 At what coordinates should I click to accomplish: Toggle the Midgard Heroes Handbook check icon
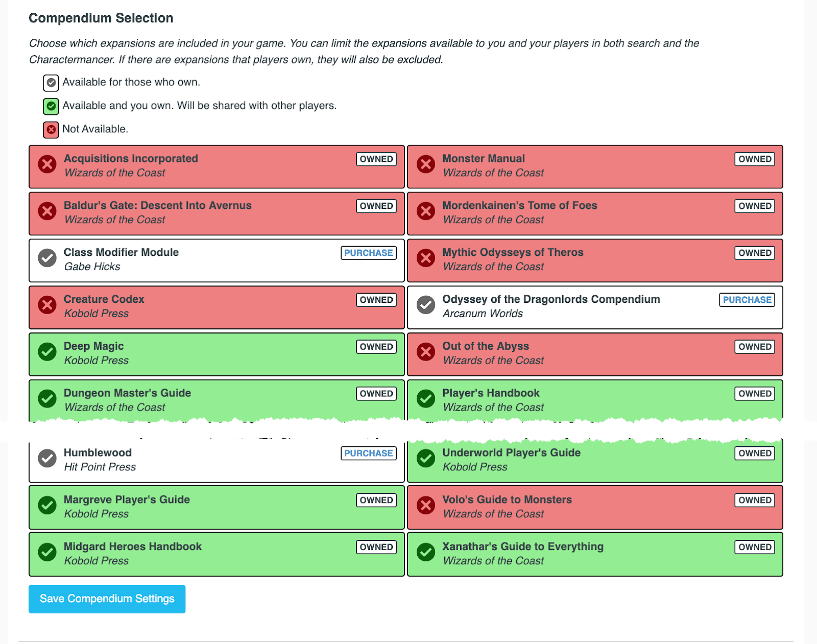click(47, 553)
